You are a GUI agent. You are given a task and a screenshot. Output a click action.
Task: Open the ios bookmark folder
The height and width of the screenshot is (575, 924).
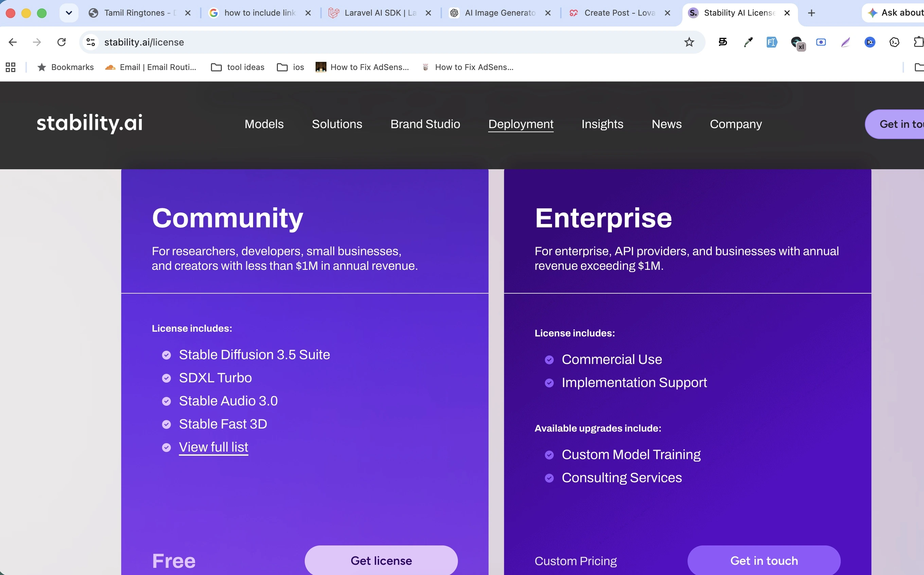[290, 67]
